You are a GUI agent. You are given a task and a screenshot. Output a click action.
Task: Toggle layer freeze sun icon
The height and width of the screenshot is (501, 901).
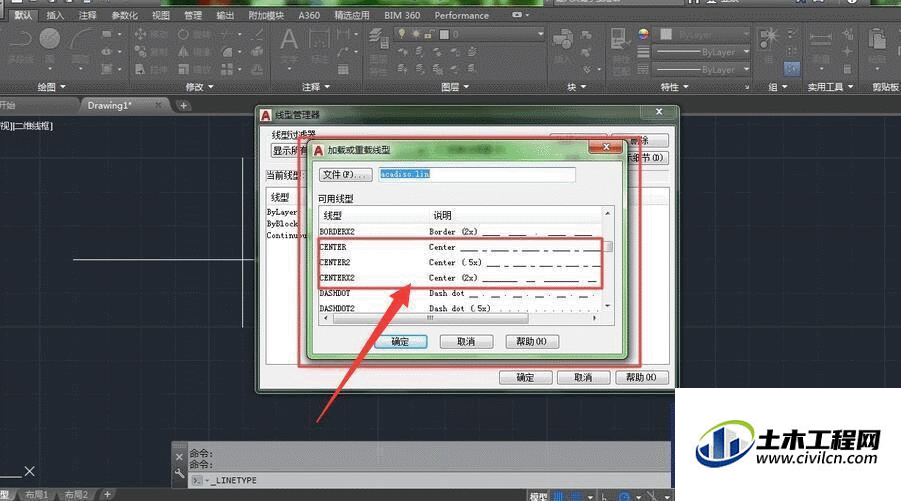(415, 34)
